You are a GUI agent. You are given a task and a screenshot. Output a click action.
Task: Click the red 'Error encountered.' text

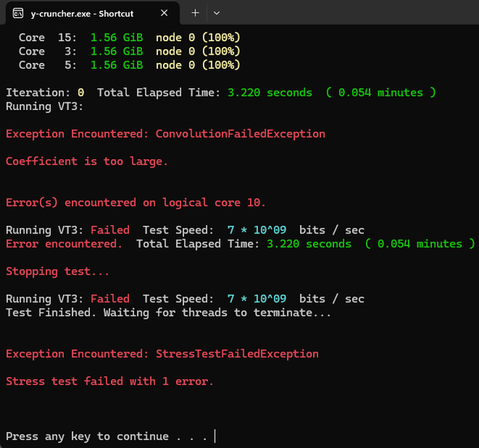pos(64,244)
